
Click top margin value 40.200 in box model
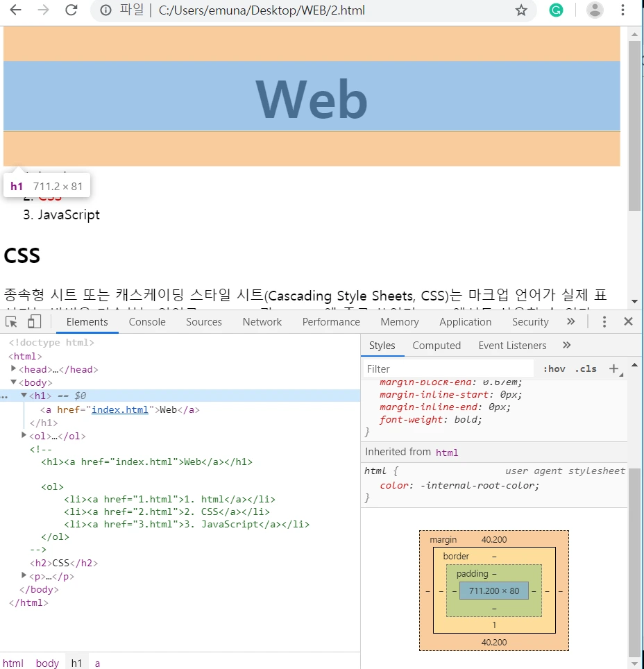[494, 540]
